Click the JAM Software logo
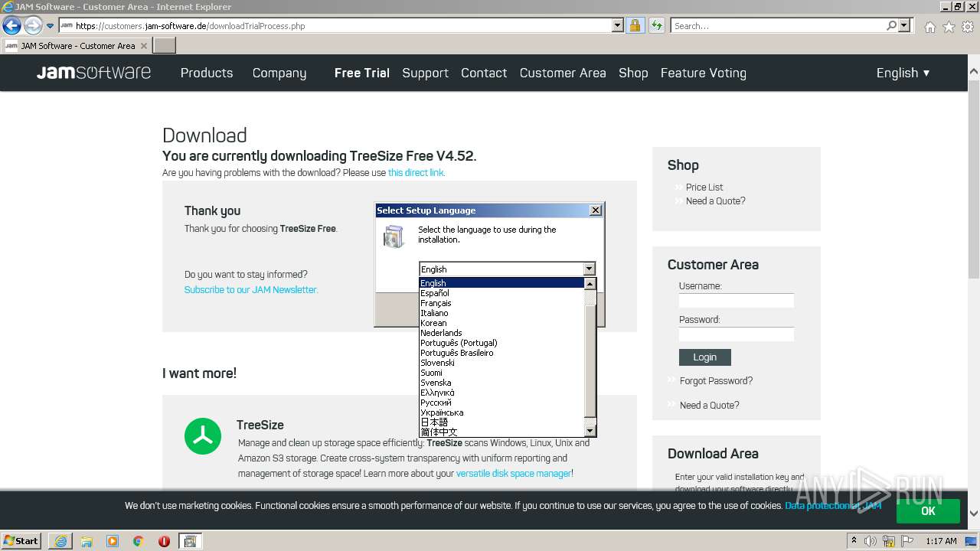The image size is (980, 551). [93, 73]
